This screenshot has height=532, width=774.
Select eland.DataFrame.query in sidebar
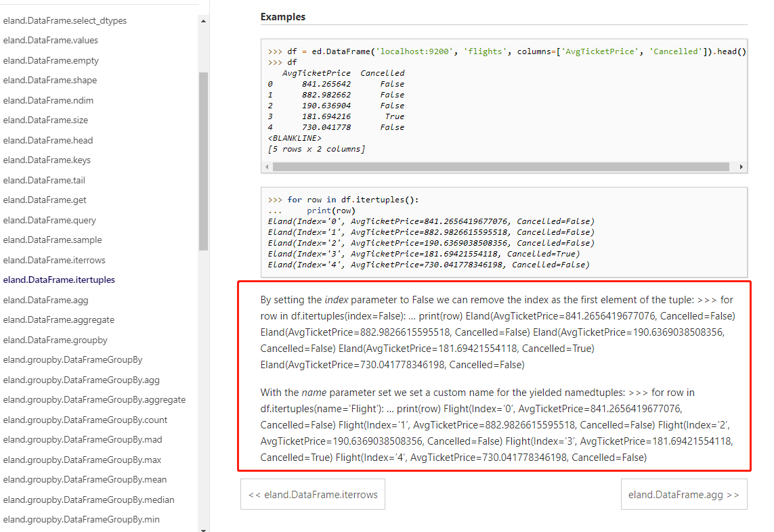click(x=49, y=220)
